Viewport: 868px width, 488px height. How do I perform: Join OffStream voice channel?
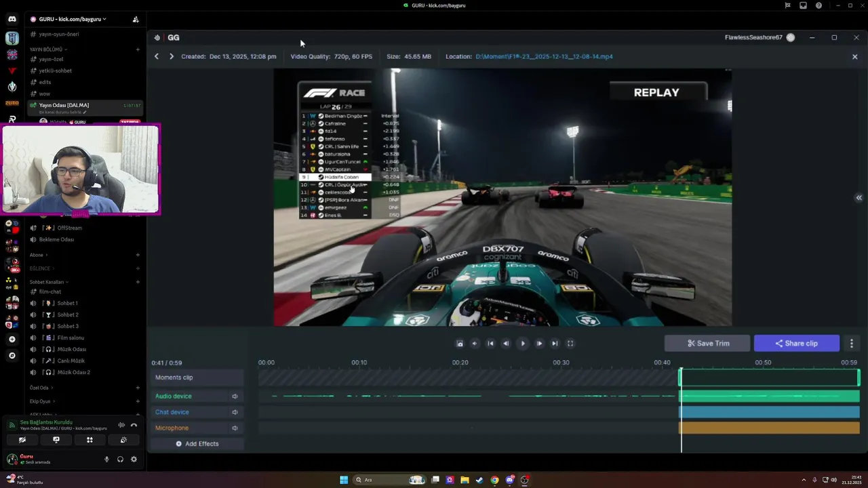[69, 228]
